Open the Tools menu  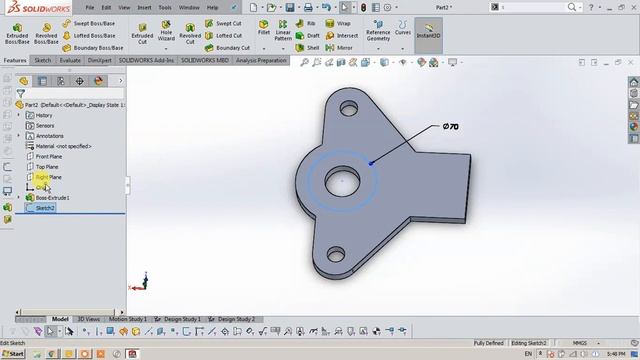pos(165,7)
